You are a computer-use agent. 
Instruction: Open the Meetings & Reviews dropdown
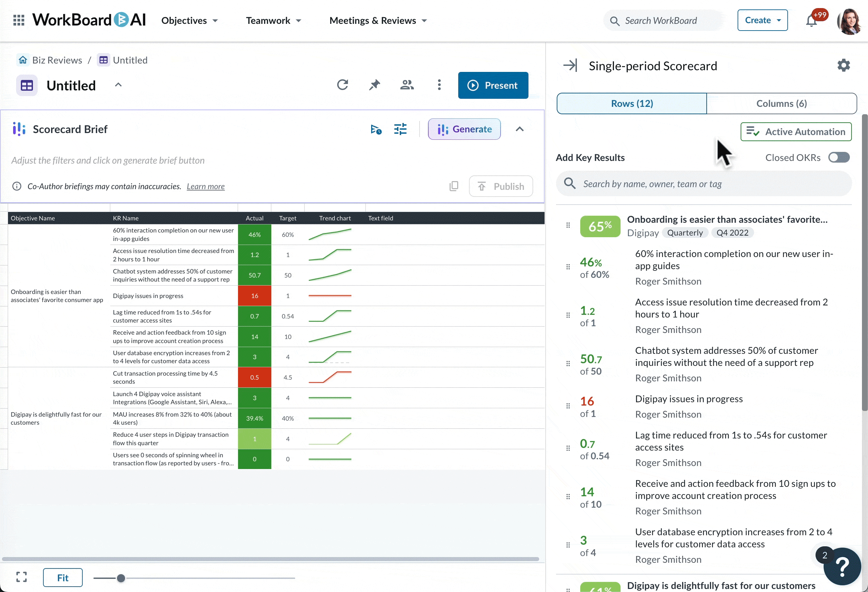tap(378, 20)
